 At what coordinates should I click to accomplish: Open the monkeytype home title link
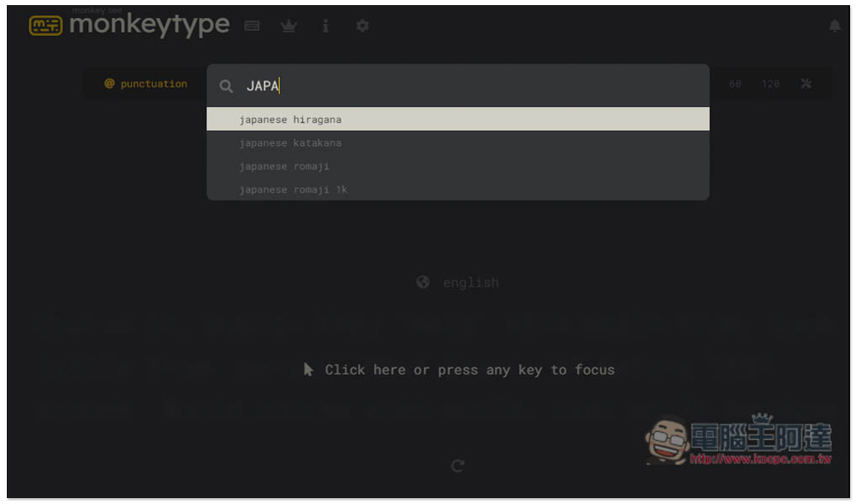pos(149,25)
